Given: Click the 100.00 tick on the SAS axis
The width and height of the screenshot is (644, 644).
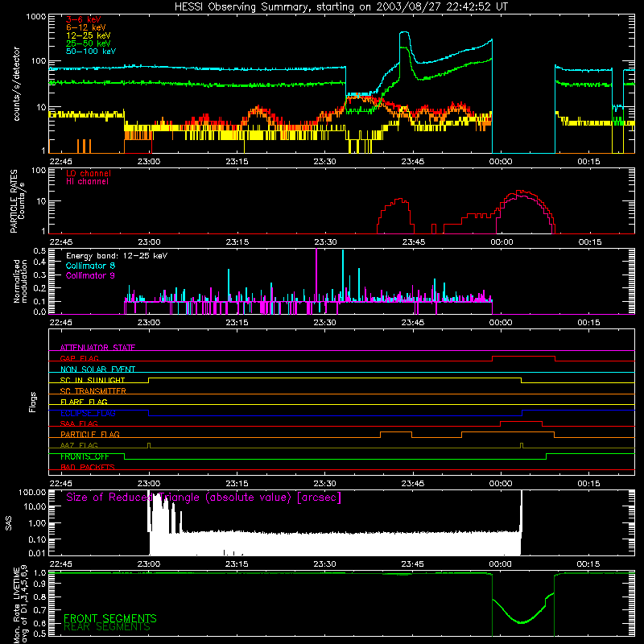Looking at the screenshot, I should [32, 493].
